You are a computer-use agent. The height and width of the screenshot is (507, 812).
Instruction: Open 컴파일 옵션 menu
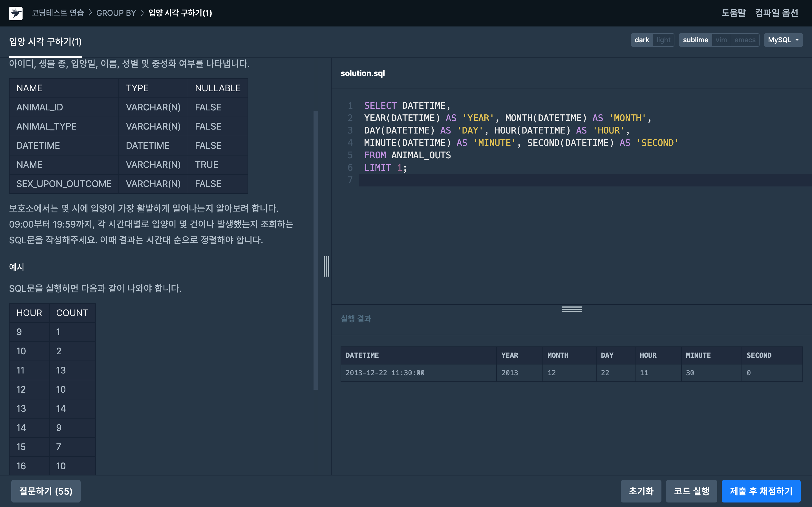click(776, 13)
